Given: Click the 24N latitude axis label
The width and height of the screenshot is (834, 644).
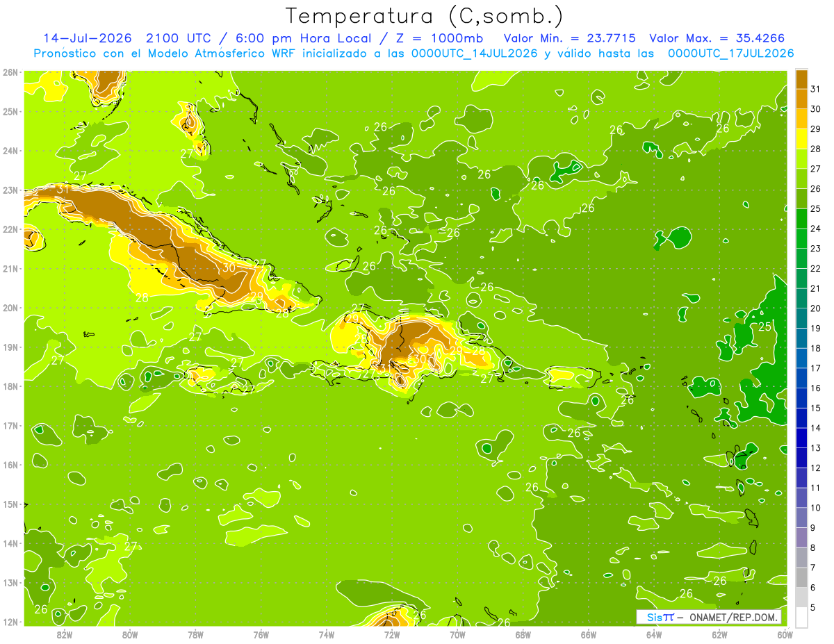Looking at the screenshot, I should [10, 151].
